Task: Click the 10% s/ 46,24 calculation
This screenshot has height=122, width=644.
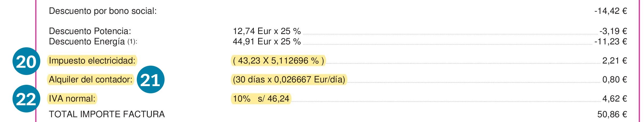Action: (261, 99)
